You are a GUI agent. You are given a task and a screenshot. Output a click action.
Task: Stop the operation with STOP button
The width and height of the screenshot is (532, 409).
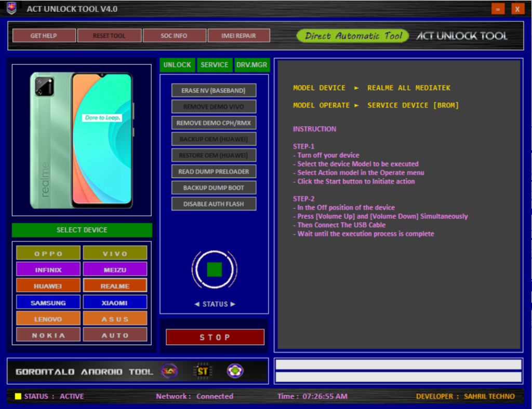pyautogui.click(x=215, y=337)
